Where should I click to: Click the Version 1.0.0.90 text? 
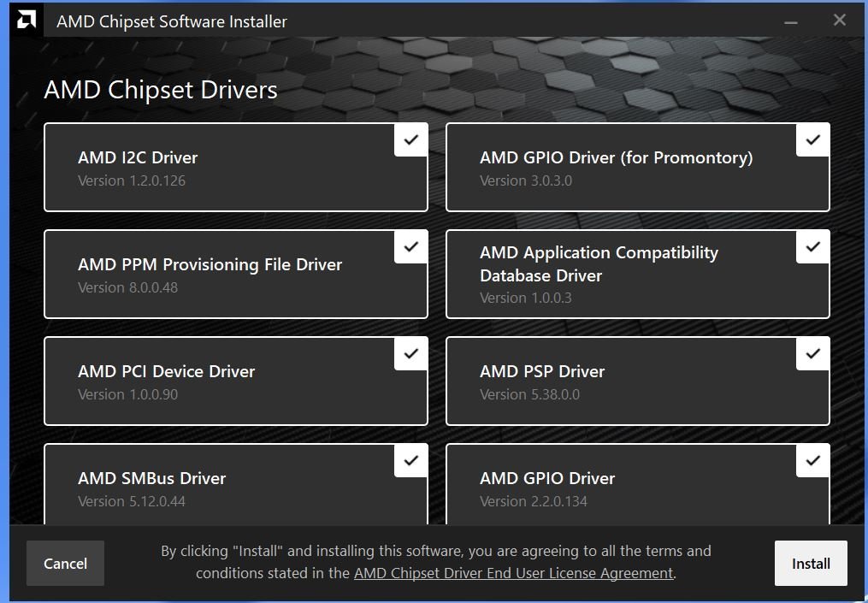click(128, 395)
